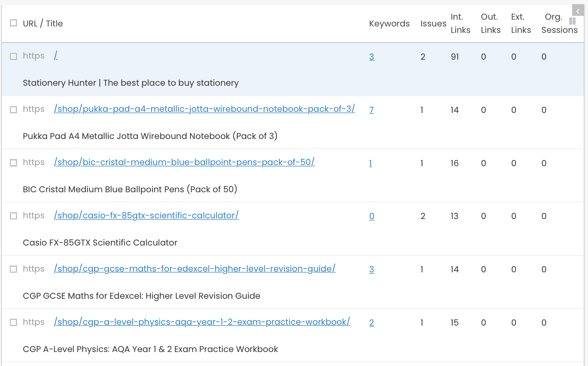Sort by the Int. Links column header
The width and height of the screenshot is (588, 366).
(460, 23)
